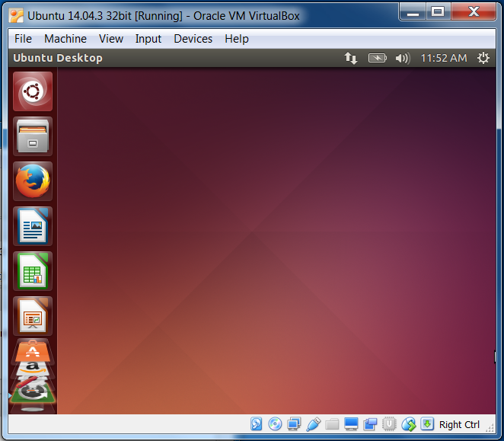504x441 pixels.
Task: Click the Right Ctrl host key label
Action: pos(459,424)
